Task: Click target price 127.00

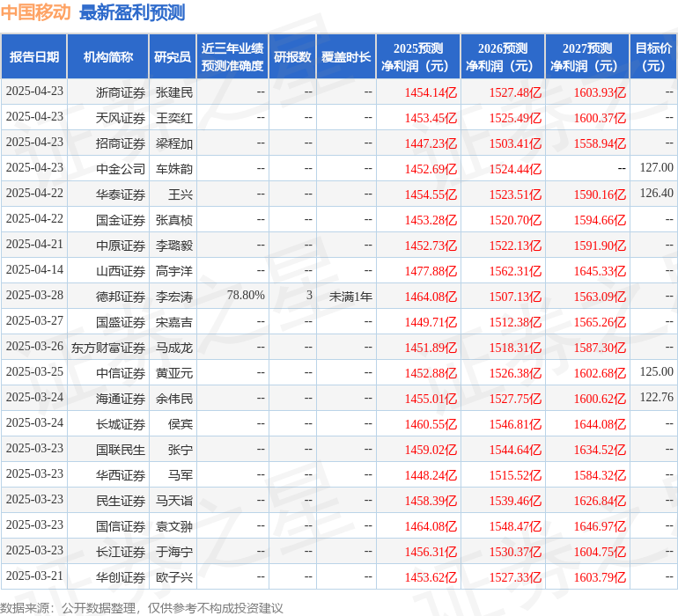Action: click(x=656, y=167)
